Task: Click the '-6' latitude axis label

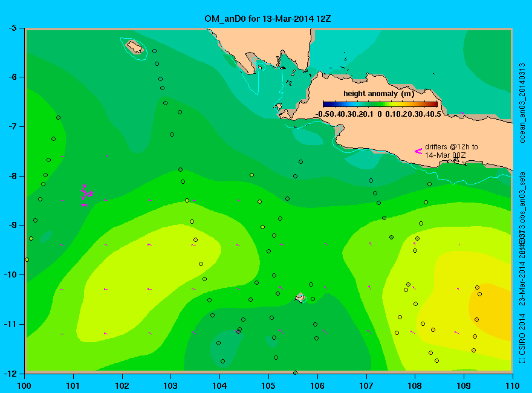Action: (x=12, y=77)
